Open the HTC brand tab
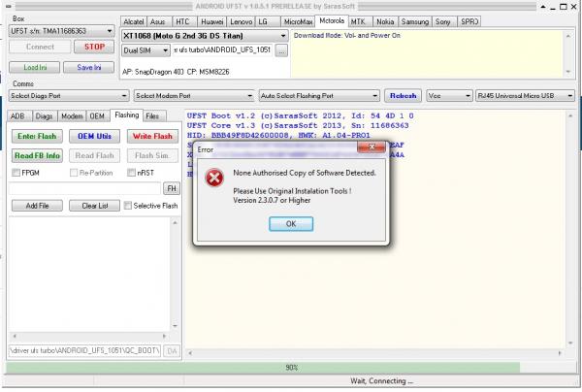The width and height of the screenshot is (582, 392). (x=182, y=22)
